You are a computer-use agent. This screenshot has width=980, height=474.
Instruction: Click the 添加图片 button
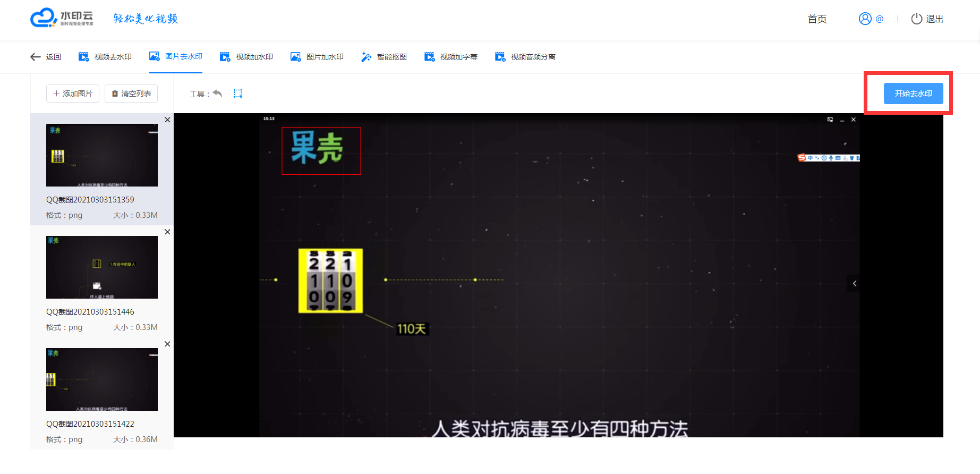73,94
